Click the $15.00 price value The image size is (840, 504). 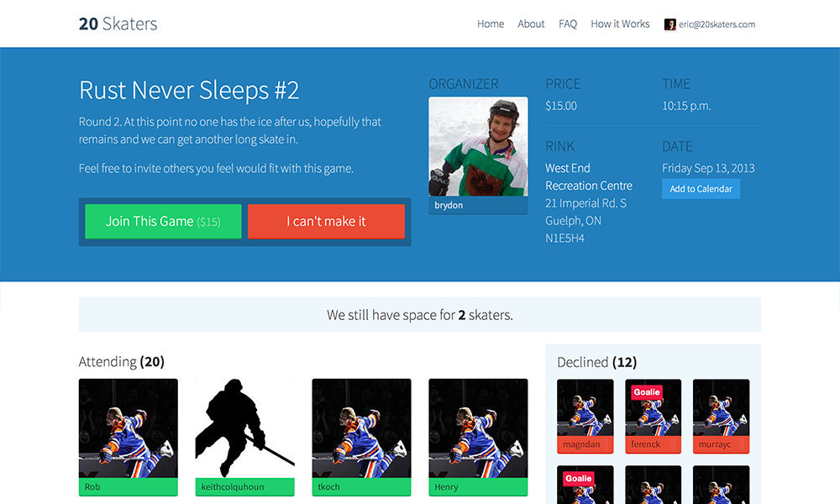tap(561, 106)
